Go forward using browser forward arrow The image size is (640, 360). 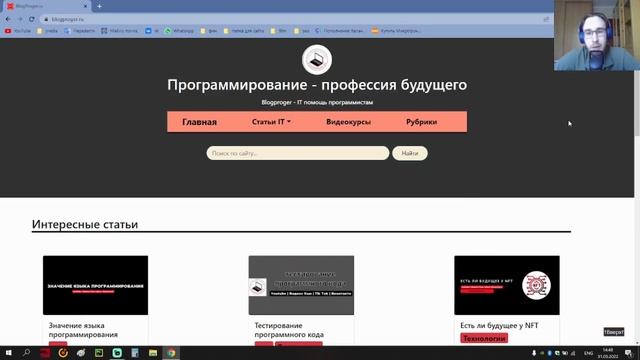click(x=20, y=19)
